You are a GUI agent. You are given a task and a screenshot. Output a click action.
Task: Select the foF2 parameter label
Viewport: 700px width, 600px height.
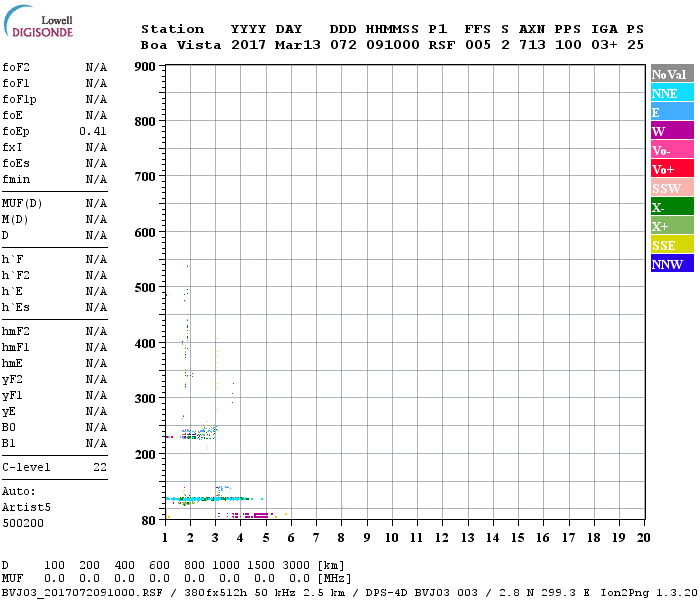click(16, 67)
